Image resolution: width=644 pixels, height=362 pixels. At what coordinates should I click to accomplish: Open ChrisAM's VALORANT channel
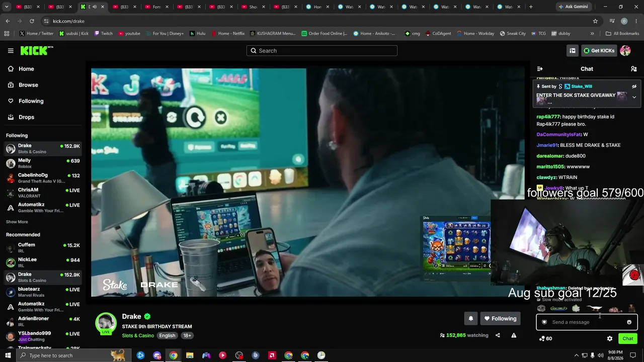[x=43, y=193]
